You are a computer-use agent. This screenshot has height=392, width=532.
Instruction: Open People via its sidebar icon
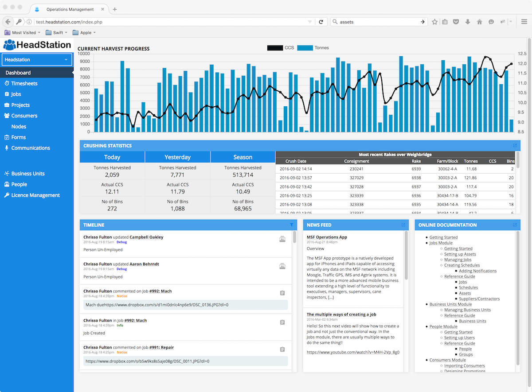(7, 184)
